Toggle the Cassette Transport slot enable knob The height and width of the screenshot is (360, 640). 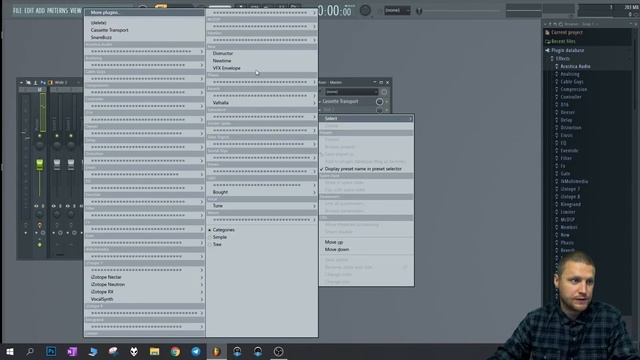coord(380,101)
